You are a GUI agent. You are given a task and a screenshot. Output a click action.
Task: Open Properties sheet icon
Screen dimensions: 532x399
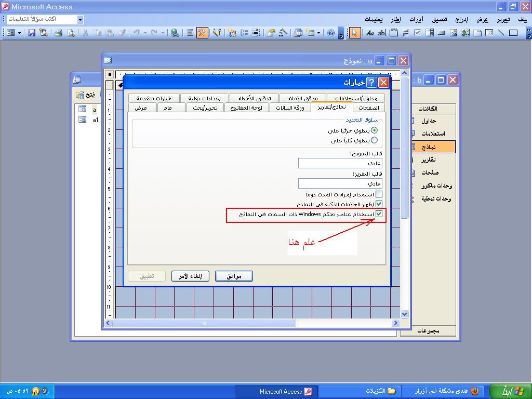(271, 33)
